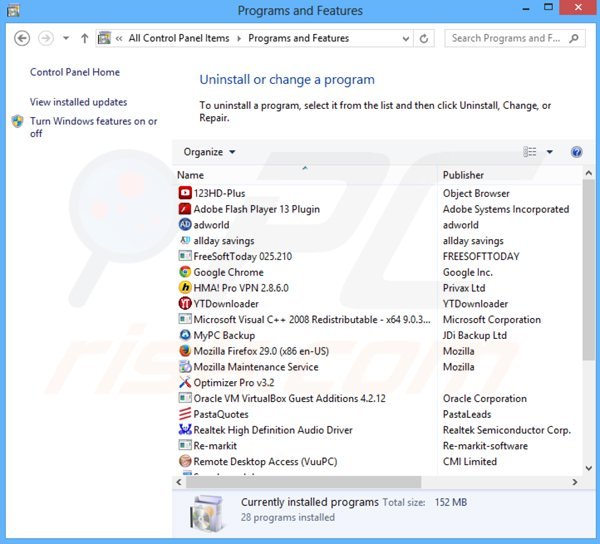Open View installed updates link

[x=78, y=102]
